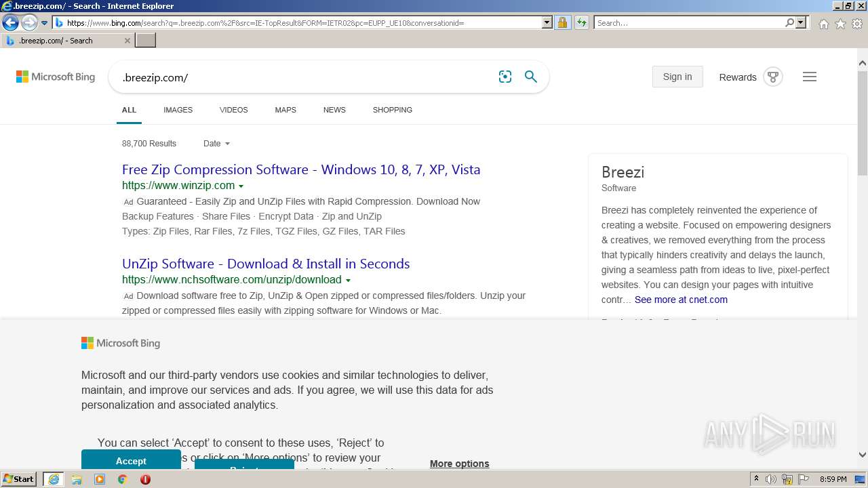Open the search provider dropdown arrow
This screenshot has width=868, height=488.
tap(801, 22)
